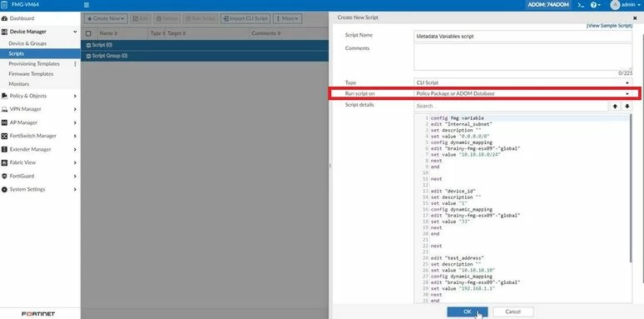Image resolution: width=644 pixels, height=319 pixels.
Task: Click the Script Name input field
Action: tap(523, 36)
